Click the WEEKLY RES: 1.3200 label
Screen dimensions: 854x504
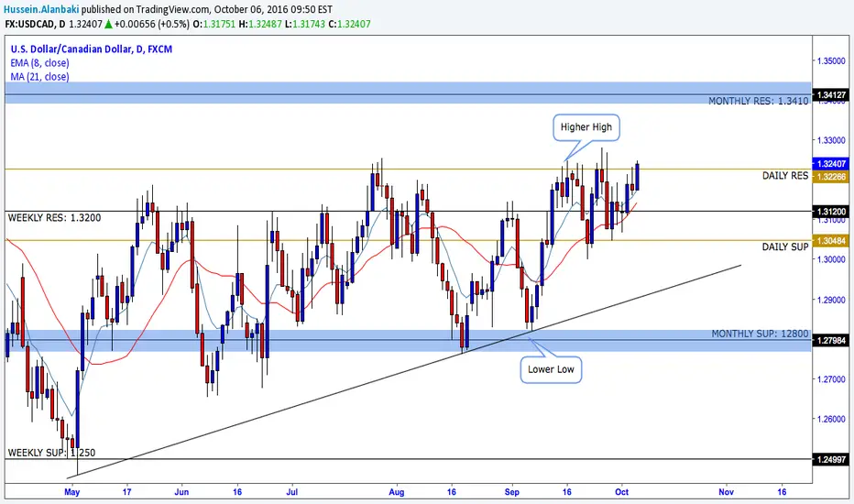point(54,218)
